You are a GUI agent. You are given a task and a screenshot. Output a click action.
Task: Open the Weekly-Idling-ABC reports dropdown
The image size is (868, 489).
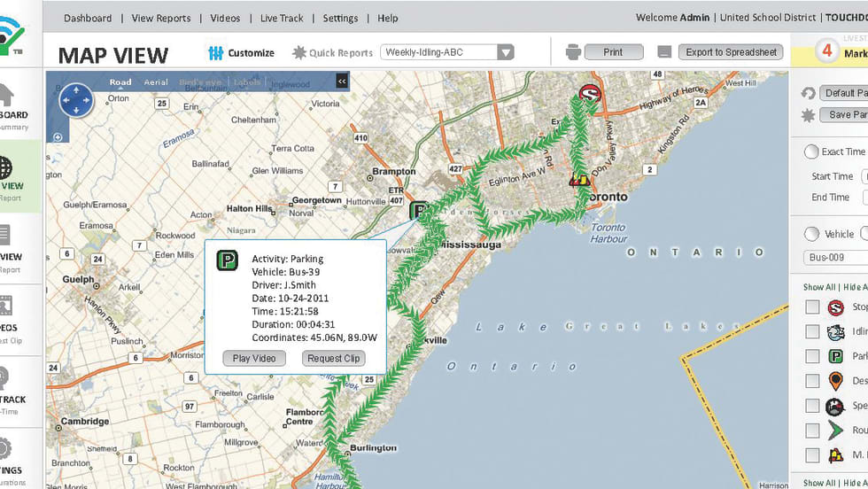pyautogui.click(x=505, y=52)
